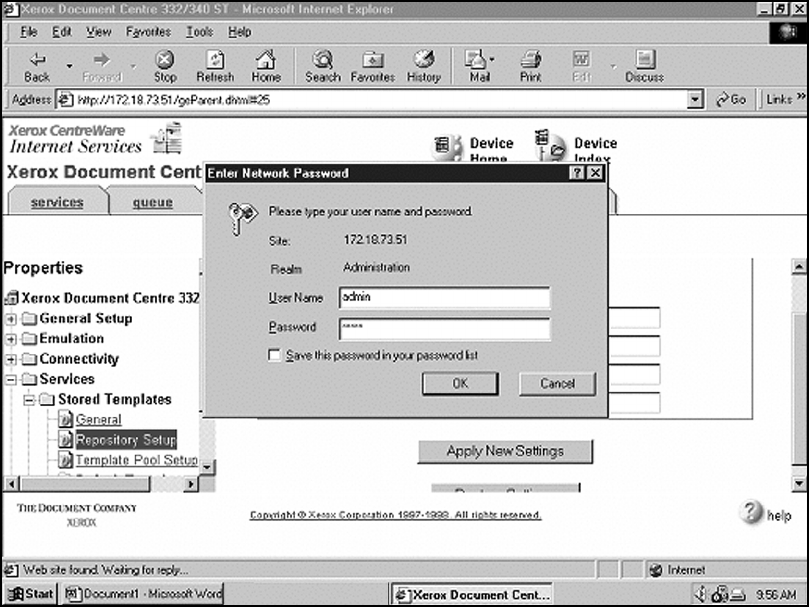
Task: Click the Stop toolbar icon
Action: [165, 59]
